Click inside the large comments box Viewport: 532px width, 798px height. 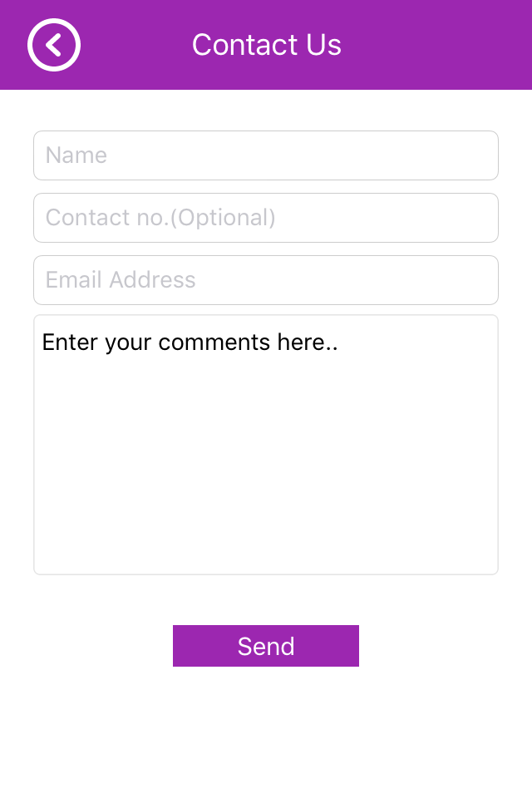click(x=266, y=445)
